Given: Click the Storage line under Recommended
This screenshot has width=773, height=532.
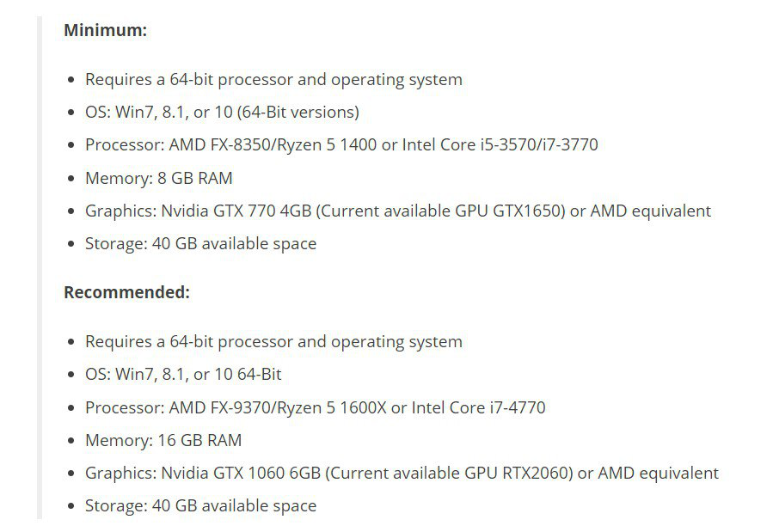Looking at the screenshot, I should coord(200,506).
